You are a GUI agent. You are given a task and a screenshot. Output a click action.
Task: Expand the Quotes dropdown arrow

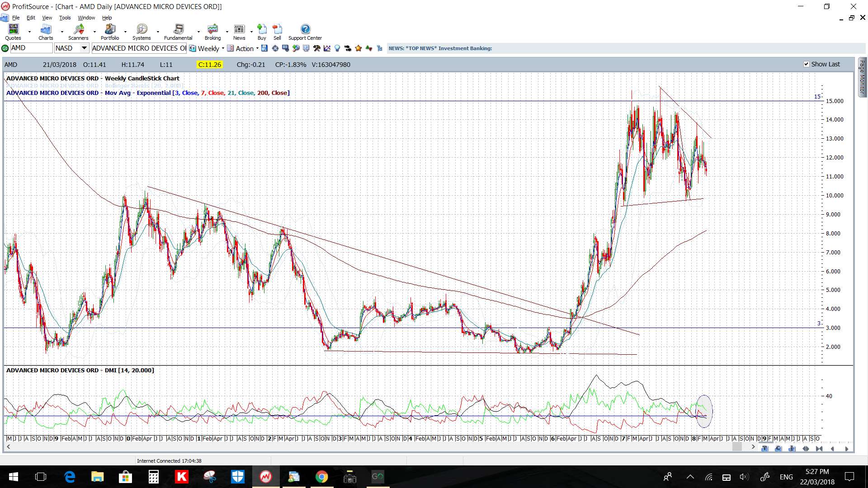(x=29, y=32)
